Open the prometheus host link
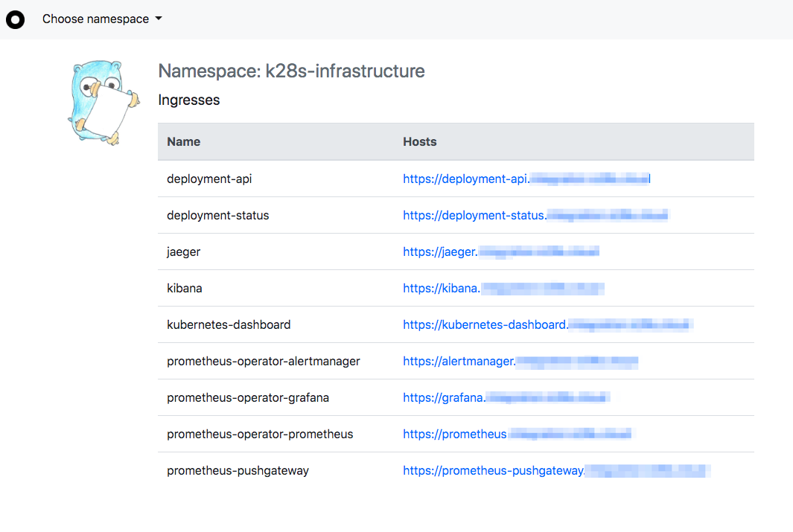Image resolution: width=793 pixels, height=532 pixels. [x=517, y=434]
